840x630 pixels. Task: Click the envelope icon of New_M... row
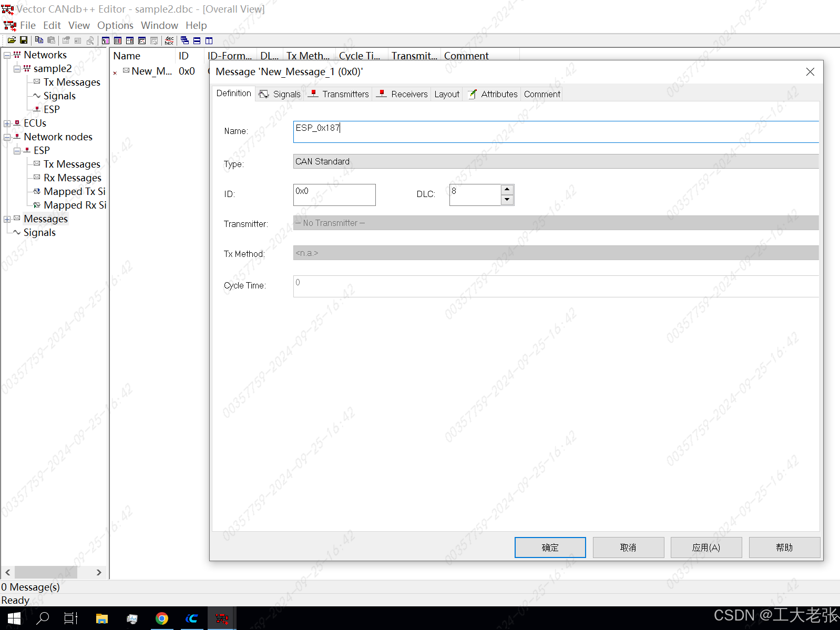point(126,70)
